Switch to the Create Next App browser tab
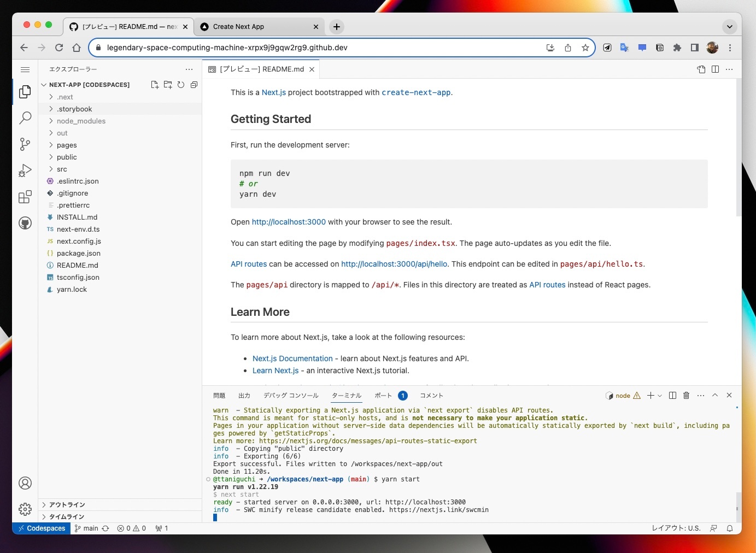This screenshot has width=756, height=553. click(x=259, y=27)
